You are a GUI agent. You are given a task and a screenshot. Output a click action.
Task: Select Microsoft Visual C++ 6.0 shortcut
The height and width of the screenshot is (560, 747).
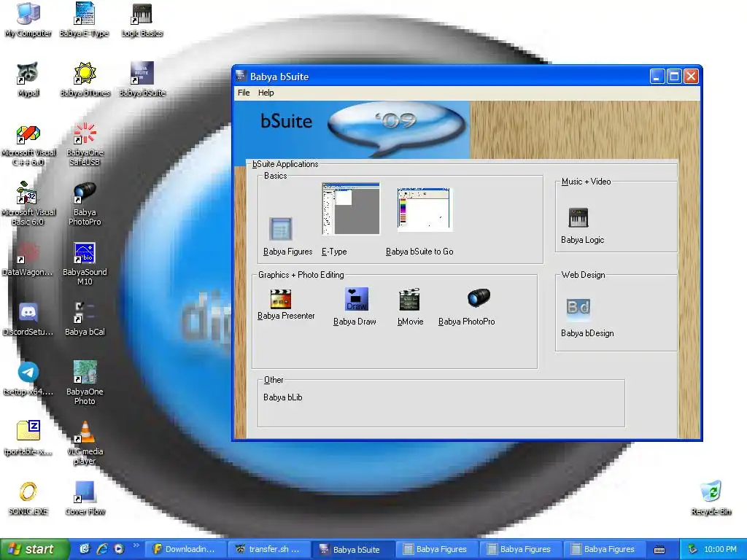point(28,145)
